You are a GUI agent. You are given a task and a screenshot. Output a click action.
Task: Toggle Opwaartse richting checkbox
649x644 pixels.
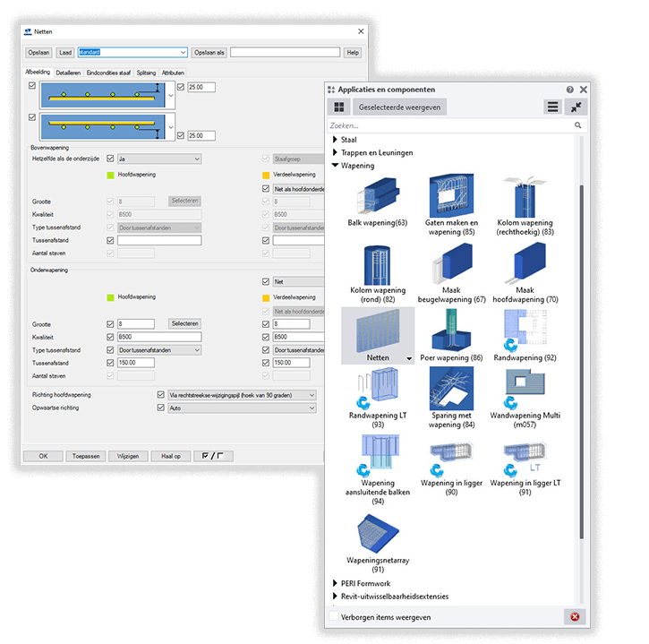161,408
